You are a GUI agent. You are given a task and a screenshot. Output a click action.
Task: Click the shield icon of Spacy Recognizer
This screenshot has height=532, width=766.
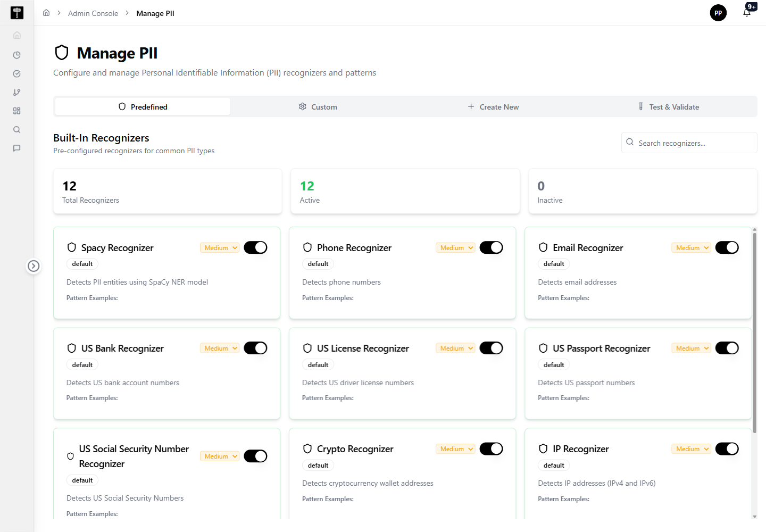[72, 247]
